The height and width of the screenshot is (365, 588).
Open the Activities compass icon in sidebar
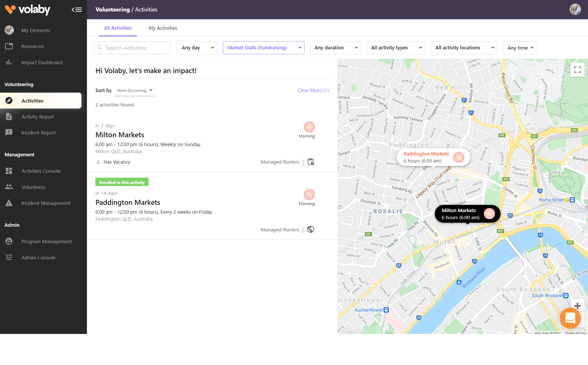click(x=9, y=100)
